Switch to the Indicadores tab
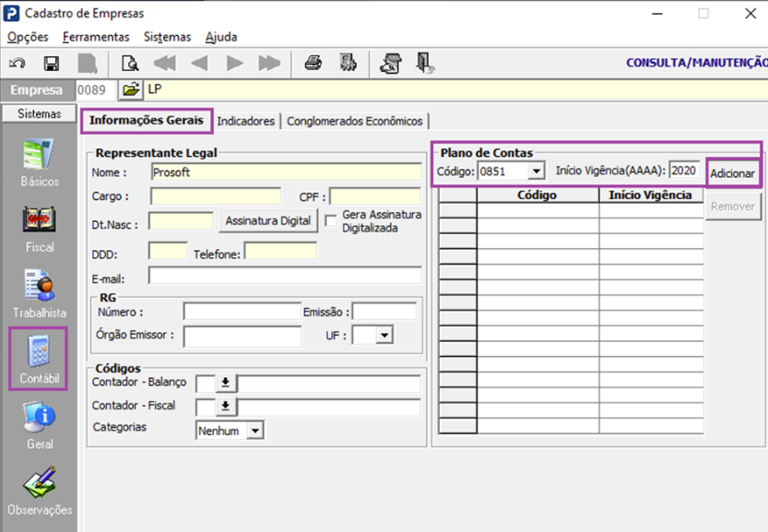The width and height of the screenshot is (768, 532). pos(245,122)
